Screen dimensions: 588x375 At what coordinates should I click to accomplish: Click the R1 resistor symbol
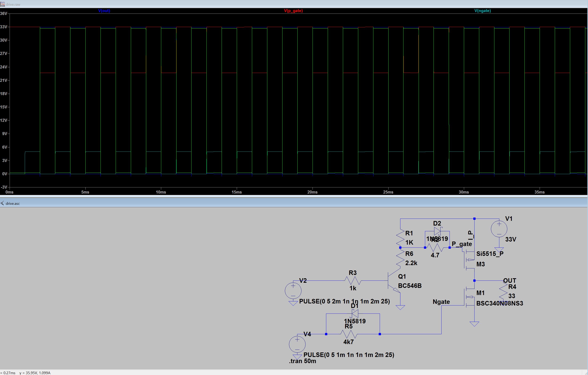pos(400,237)
